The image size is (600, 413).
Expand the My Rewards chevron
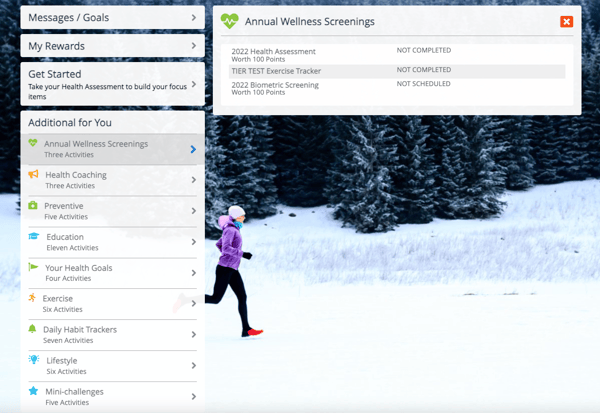point(194,46)
